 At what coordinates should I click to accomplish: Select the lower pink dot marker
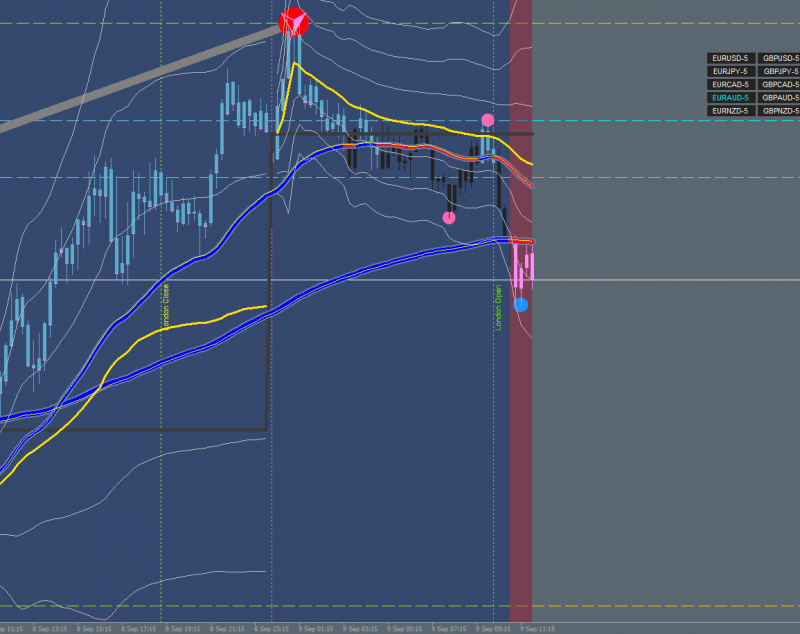(x=449, y=218)
